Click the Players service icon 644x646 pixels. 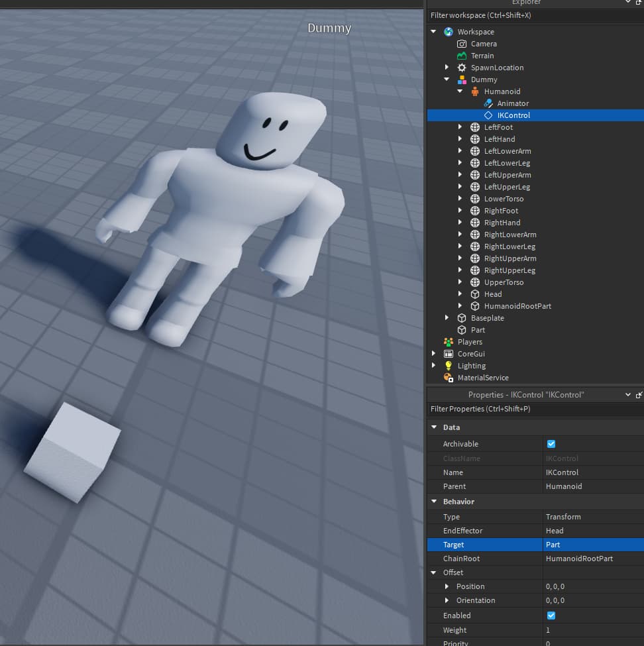point(448,342)
